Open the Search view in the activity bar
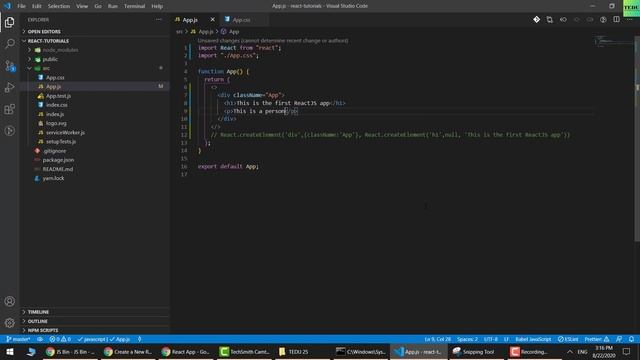This screenshot has height=360, width=640. tap(9, 43)
